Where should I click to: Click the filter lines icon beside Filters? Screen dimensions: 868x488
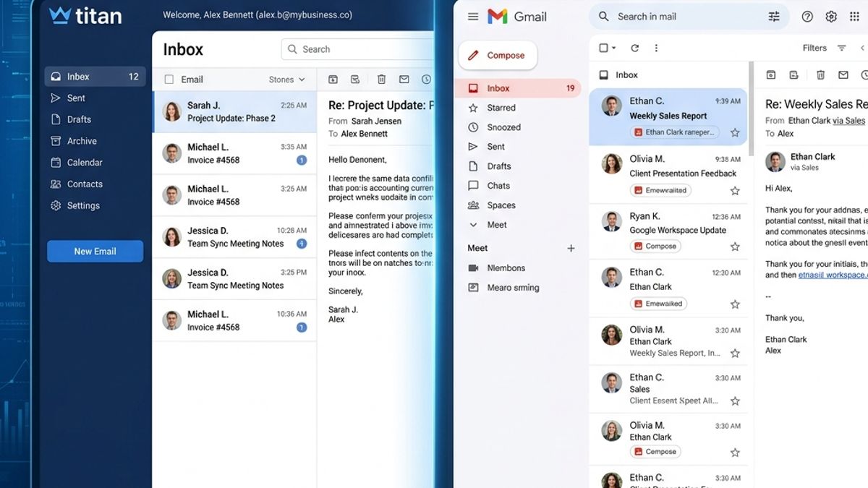[x=842, y=48]
